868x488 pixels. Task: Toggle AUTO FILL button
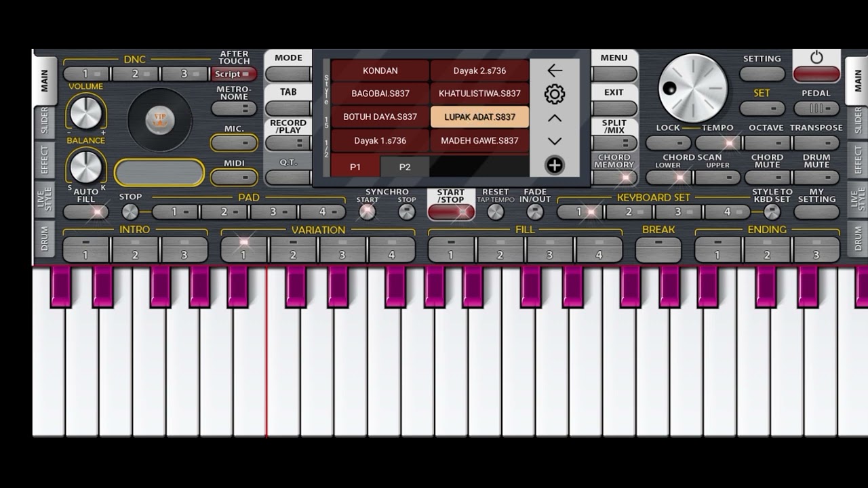(86, 212)
